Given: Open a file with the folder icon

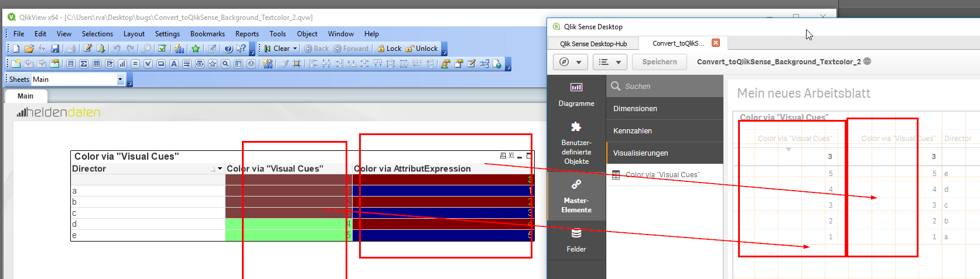Looking at the screenshot, I should (x=29, y=49).
